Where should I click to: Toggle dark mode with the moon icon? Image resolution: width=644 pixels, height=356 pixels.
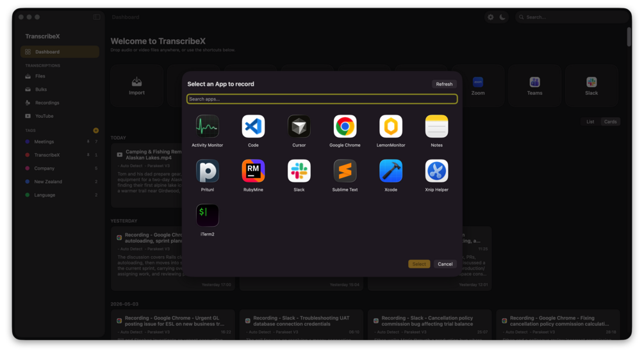tap(502, 17)
